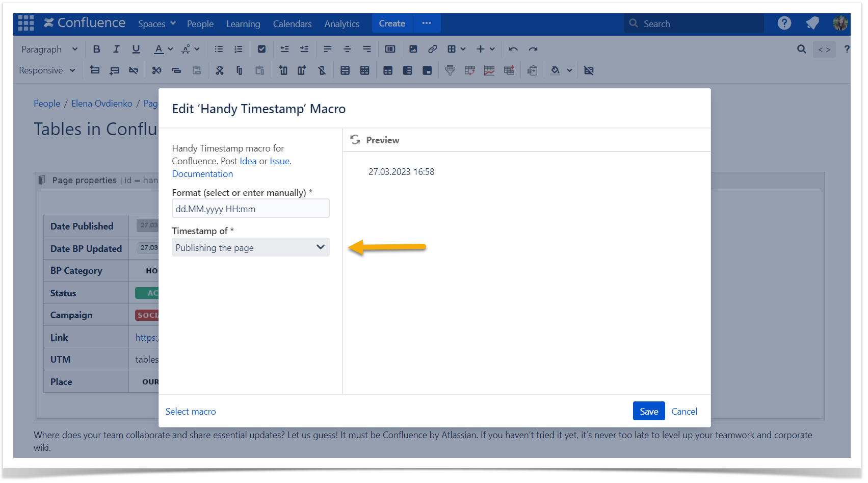Open the insert more content plus dropdown

[x=485, y=49]
